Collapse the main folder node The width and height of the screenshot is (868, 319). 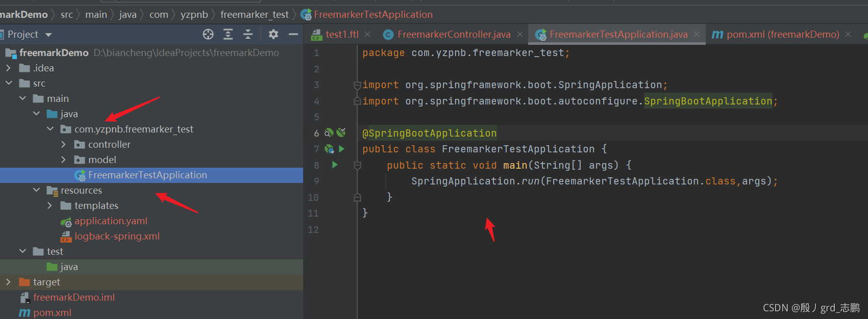[x=22, y=98]
